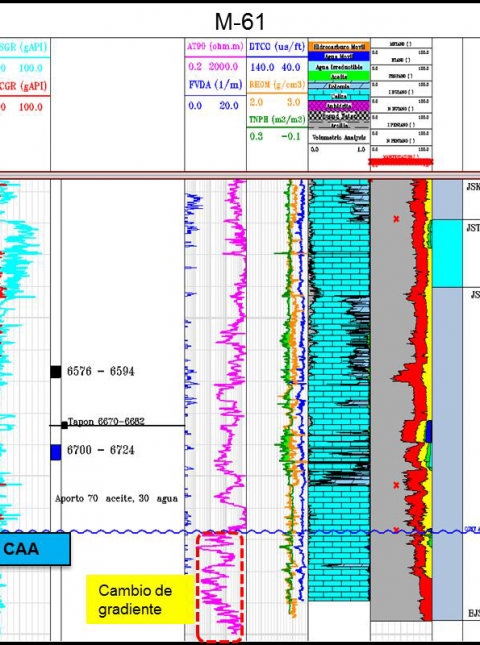This screenshot has width=480, height=645.
Task: Select the Aceite green legend swatch
Action: click(339, 77)
